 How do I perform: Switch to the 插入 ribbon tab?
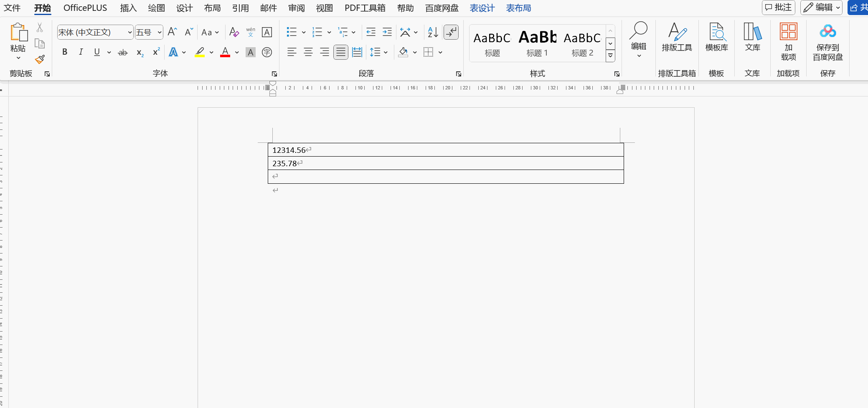[128, 8]
